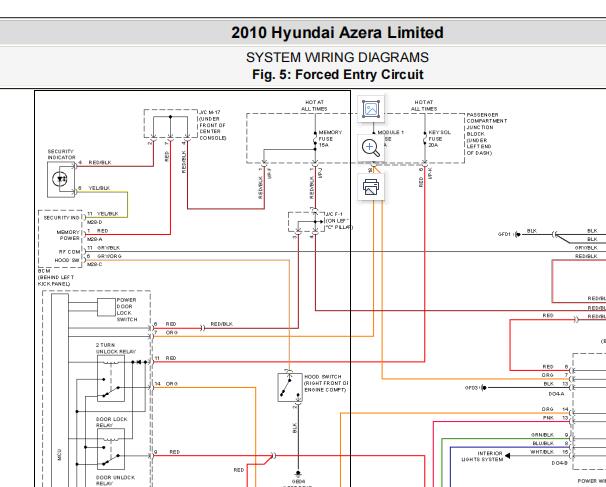Click the 'MEMORY POWER' pin label
This screenshot has height=487, width=606.
pyautogui.click(x=68, y=235)
